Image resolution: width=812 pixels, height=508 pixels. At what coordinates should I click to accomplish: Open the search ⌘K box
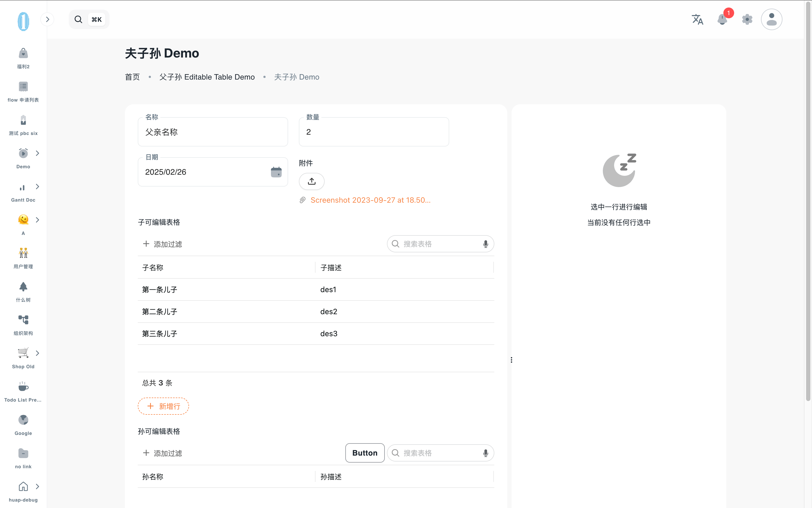coord(89,19)
